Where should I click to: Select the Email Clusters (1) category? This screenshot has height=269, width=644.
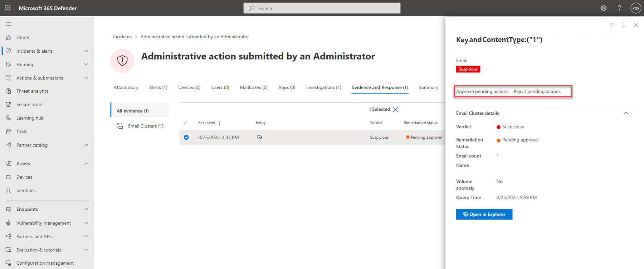(x=140, y=126)
